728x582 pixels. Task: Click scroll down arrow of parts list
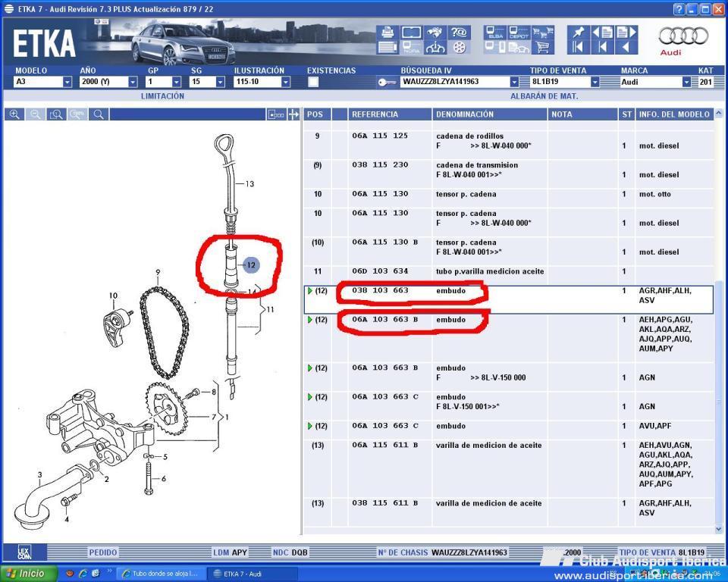(719, 529)
